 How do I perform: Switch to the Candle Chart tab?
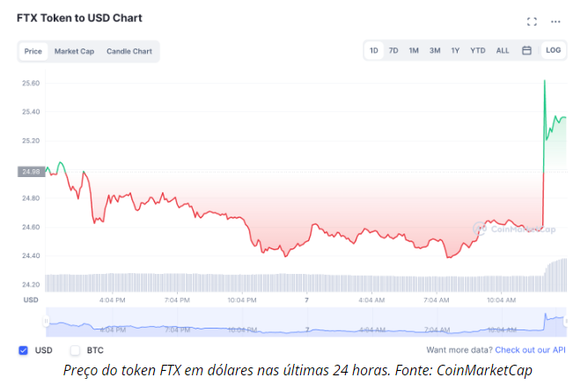129,51
